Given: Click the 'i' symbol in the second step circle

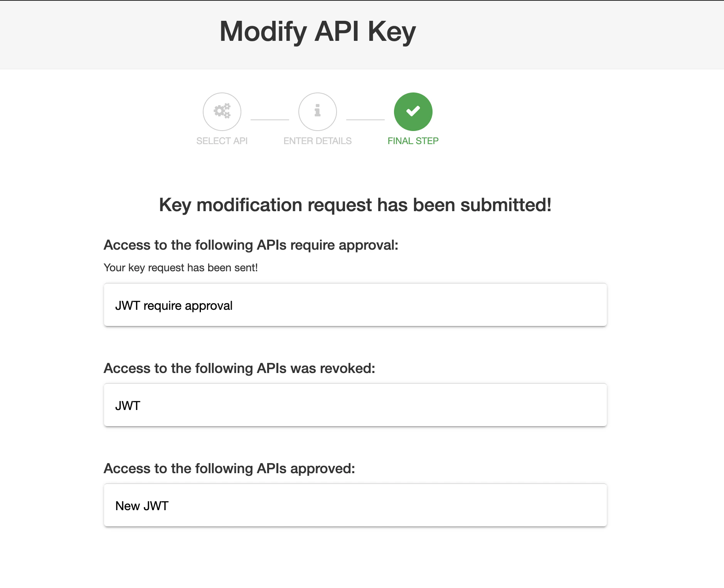Looking at the screenshot, I should pyautogui.click(x=317, y=111).
